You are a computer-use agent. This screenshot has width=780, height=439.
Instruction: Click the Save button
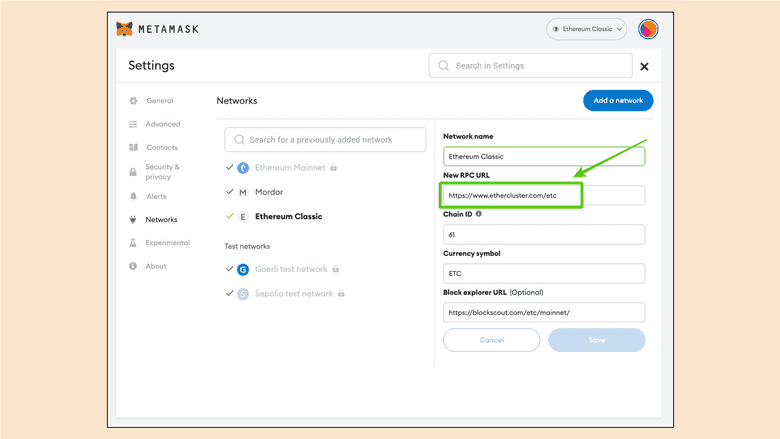[x=596, y=340]
